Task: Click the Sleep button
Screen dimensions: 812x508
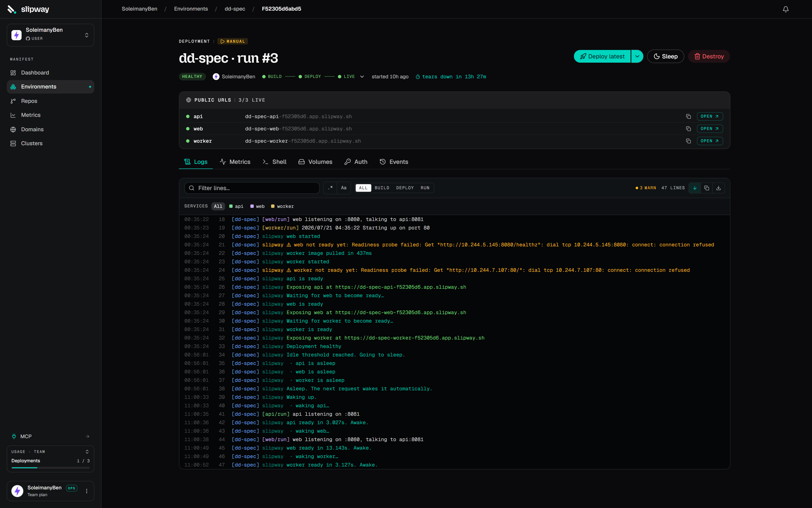Action: coord(665,57)
